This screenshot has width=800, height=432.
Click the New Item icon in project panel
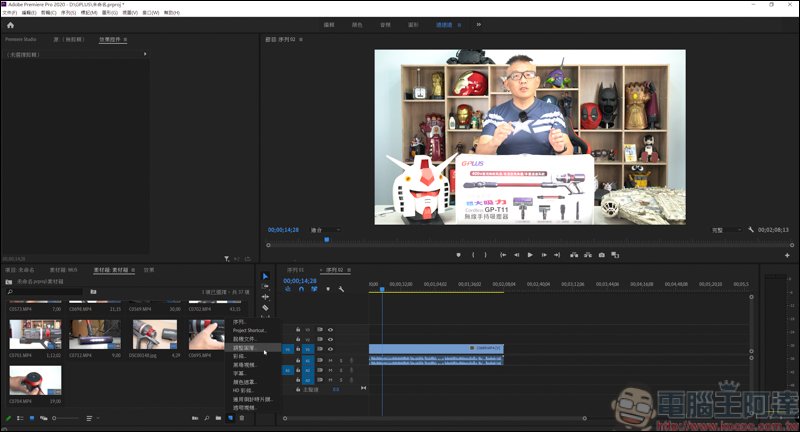[x=229, y=418]
